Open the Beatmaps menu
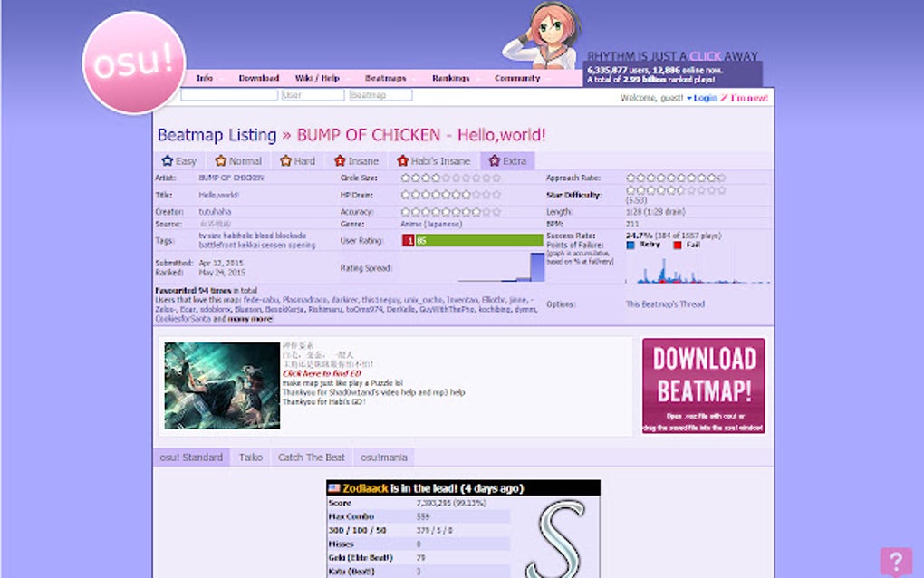924x578 pixels. 385,78
